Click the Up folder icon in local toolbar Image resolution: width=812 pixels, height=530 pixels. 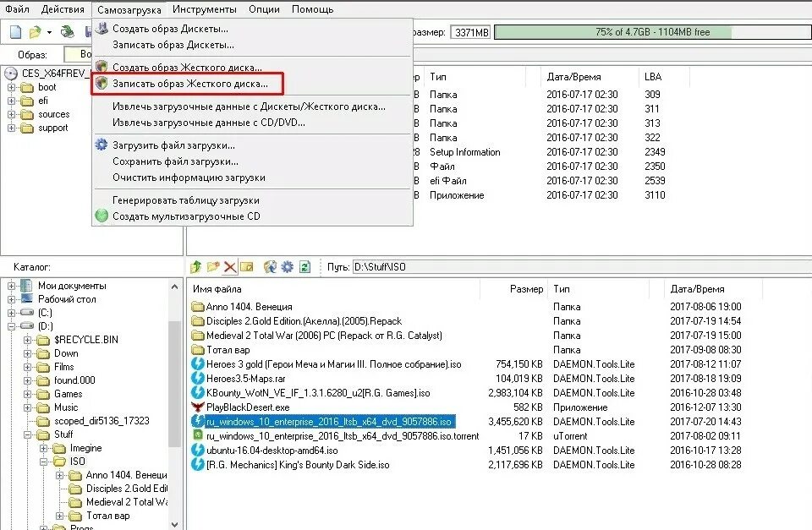click(195, 266)
